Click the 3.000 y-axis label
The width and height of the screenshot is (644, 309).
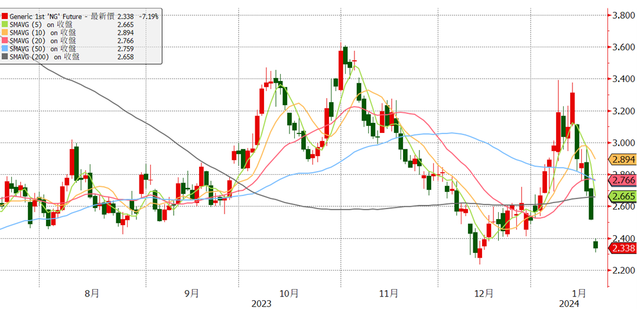pos(625,143)
